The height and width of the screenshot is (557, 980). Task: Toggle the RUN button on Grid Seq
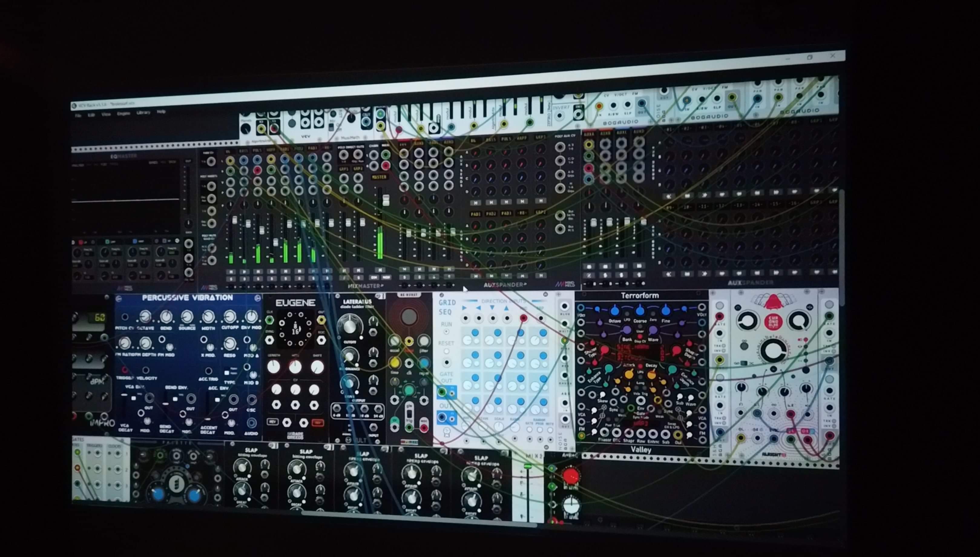click(446, 332)
